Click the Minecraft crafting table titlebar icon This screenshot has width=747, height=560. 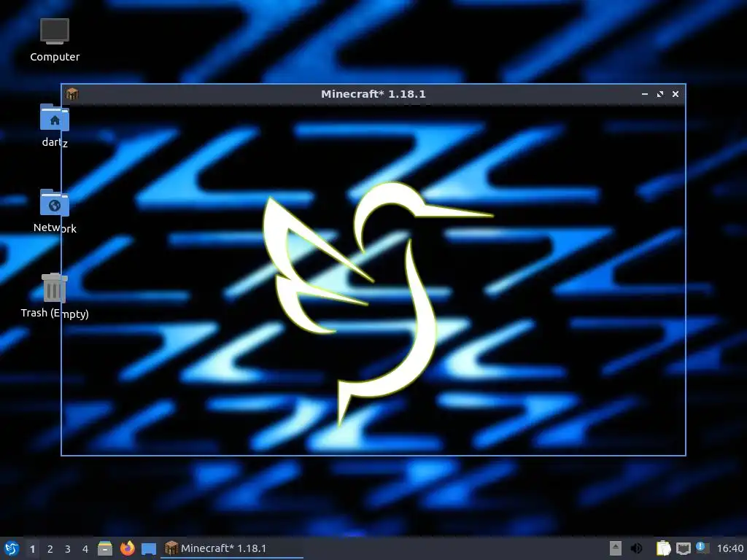72,94
